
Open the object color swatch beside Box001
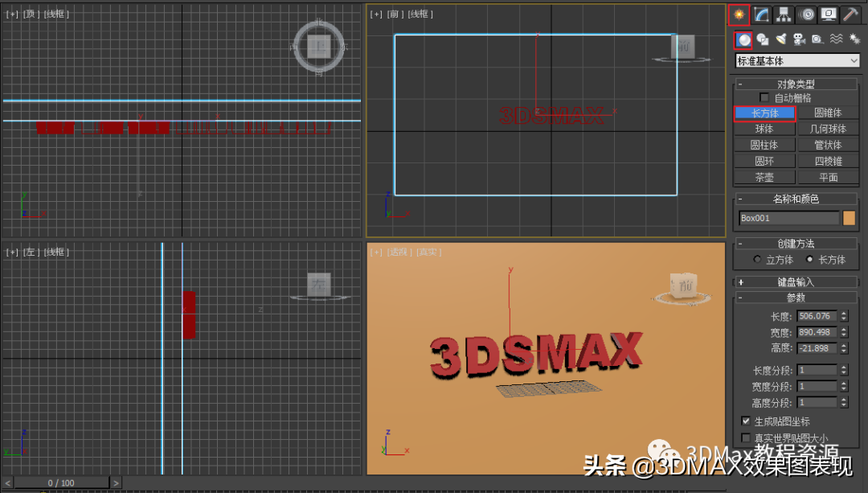pos(850,218)
